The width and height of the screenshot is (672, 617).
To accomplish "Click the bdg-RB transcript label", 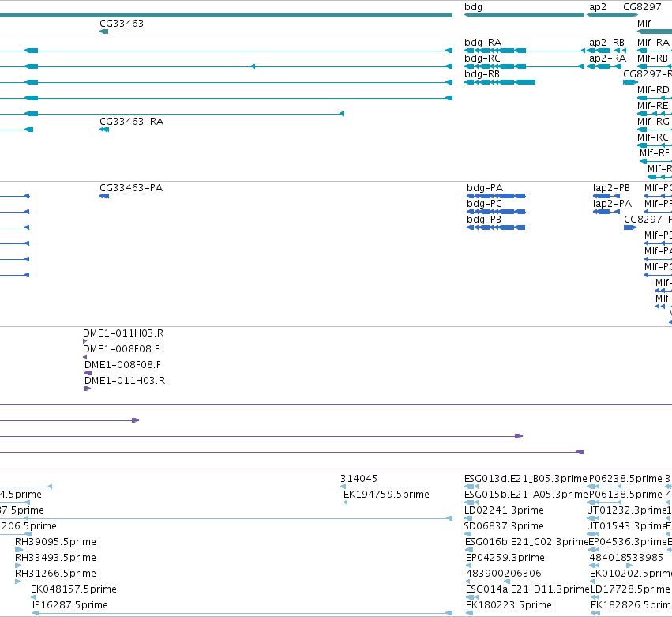I will (482, 74).
